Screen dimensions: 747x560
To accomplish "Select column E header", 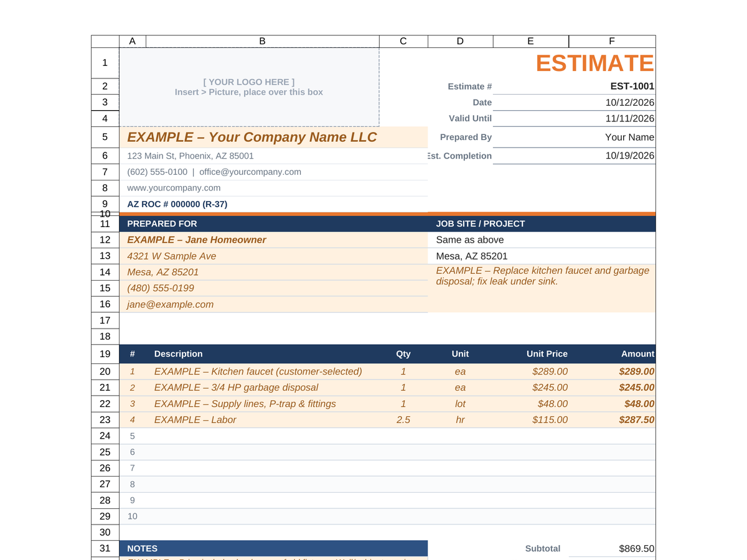I will click(530, 41).
